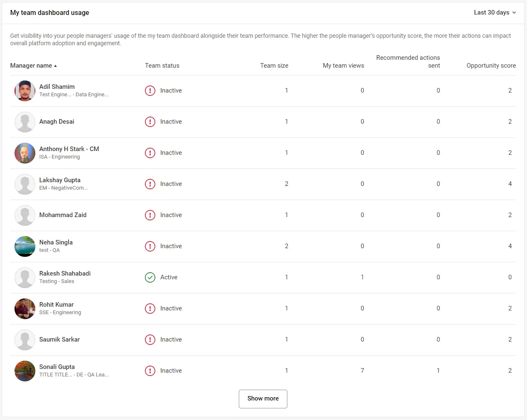The image size is (527, 420).
Task: Click the Opportunity score column header
Action: 491,66
